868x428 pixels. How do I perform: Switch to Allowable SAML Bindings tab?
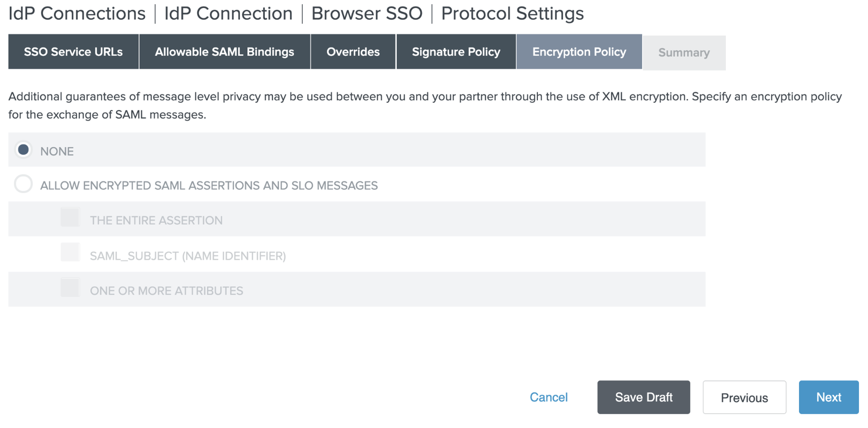pyautogui.click(x=224, y=52)
